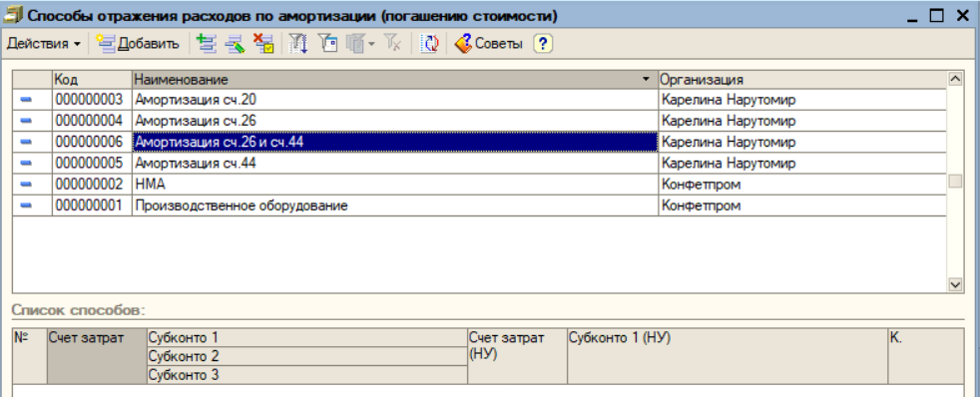Maximize the window
Screen dimensions: 980x397
click(936, 16)
